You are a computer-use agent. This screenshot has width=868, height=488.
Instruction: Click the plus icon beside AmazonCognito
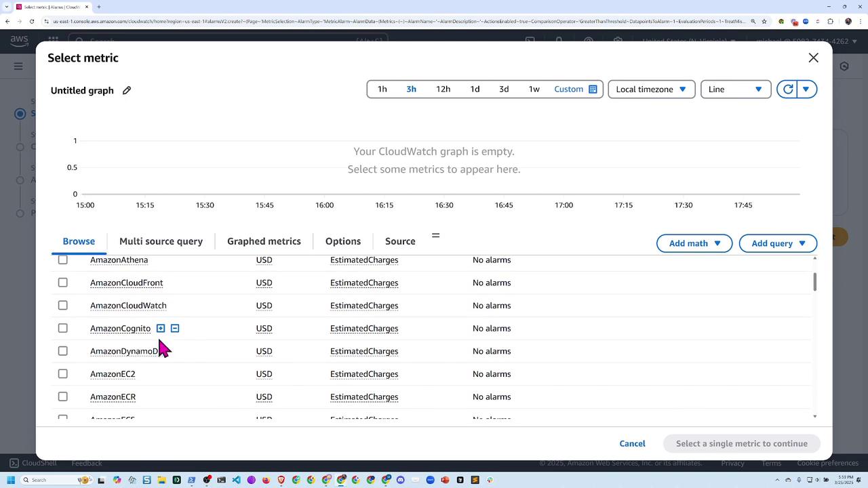[x=161, y=328]
